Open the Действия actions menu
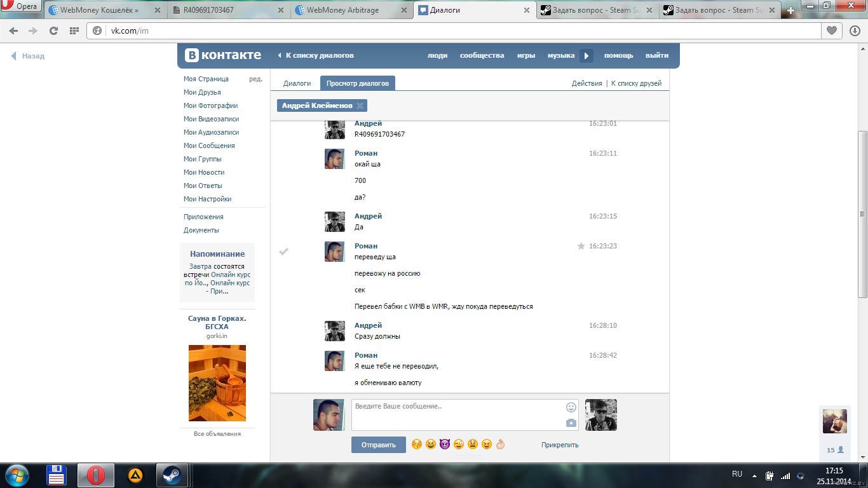868x488 pixels. click(587, 83)
